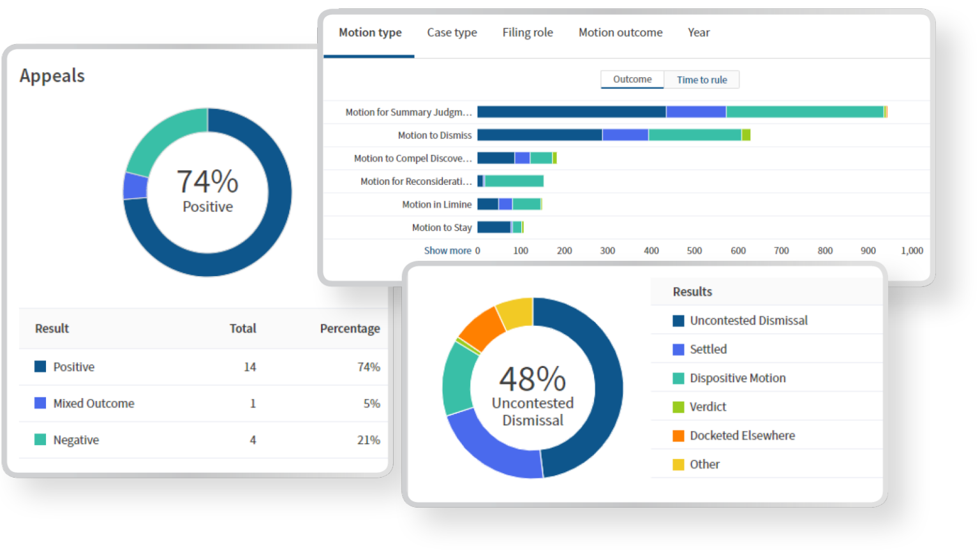Select the Settled legend swatch
This screenshot has width=980, height=551.
pyautogui.click(x=678, y=349)
